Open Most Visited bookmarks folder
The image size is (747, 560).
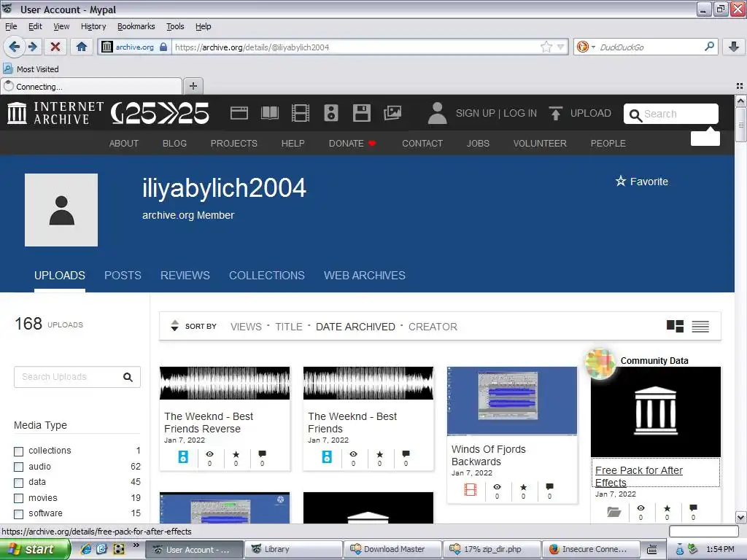pyautogui.click(x=31, y=69)
